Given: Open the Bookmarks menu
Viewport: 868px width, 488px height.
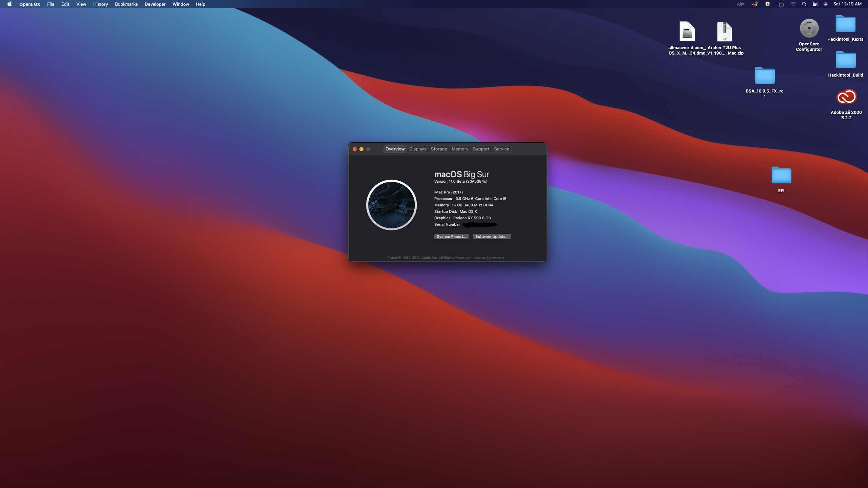Looking at the screenshot, I should click(126, 4).
